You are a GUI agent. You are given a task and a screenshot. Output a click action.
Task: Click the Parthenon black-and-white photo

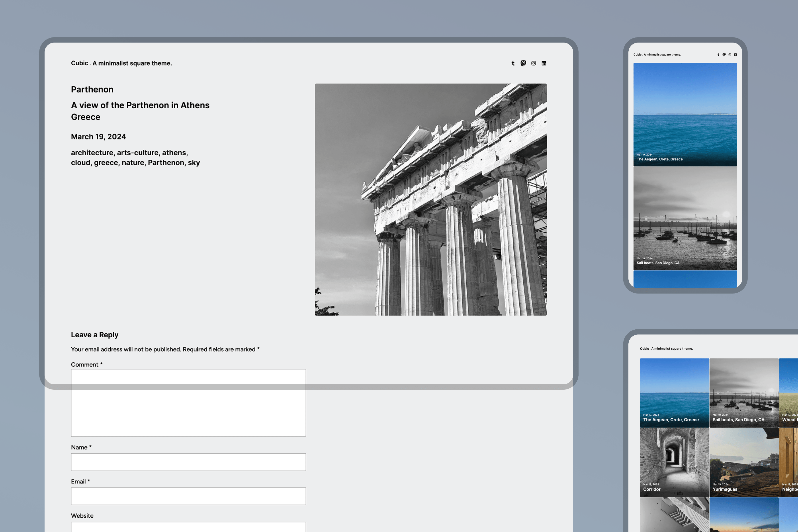[x=430, y=199]
